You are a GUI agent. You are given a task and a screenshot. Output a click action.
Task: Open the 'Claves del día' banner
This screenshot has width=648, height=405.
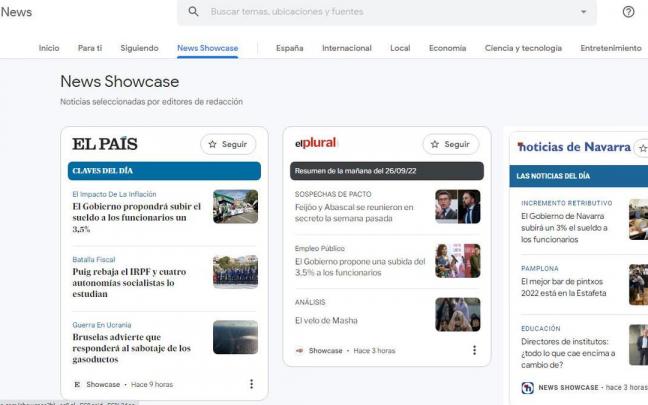click(164, 171)
